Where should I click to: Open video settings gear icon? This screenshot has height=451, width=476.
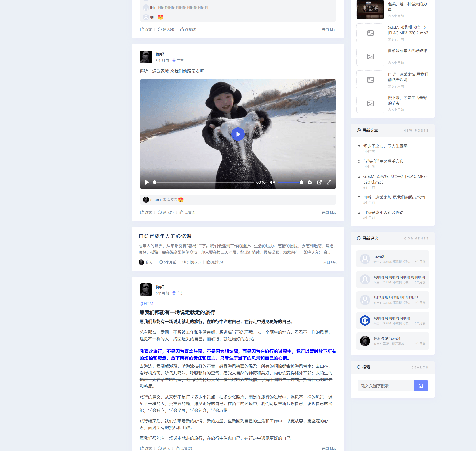click(310, 182)
